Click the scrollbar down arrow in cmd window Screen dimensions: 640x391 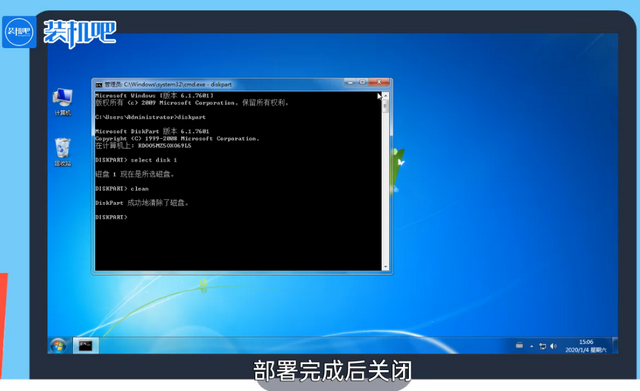pyautogui.click(x=385, y=267)
